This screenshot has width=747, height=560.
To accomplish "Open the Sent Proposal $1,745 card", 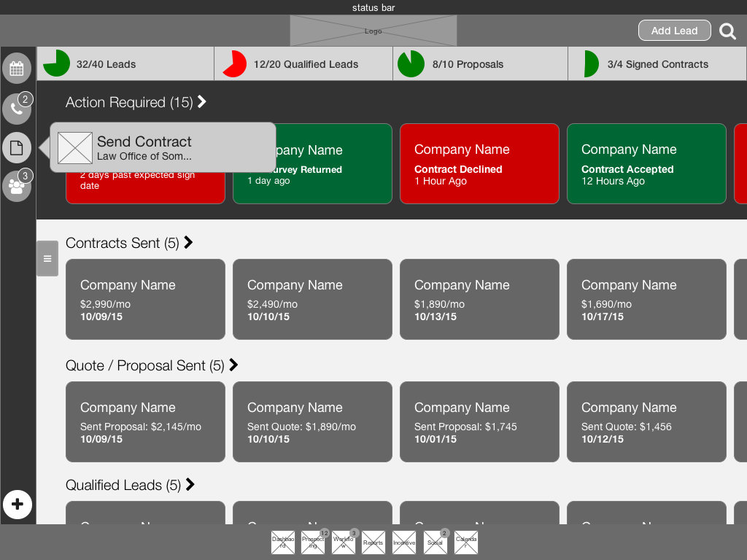I will pyautogui.click(x=479, y=421).
